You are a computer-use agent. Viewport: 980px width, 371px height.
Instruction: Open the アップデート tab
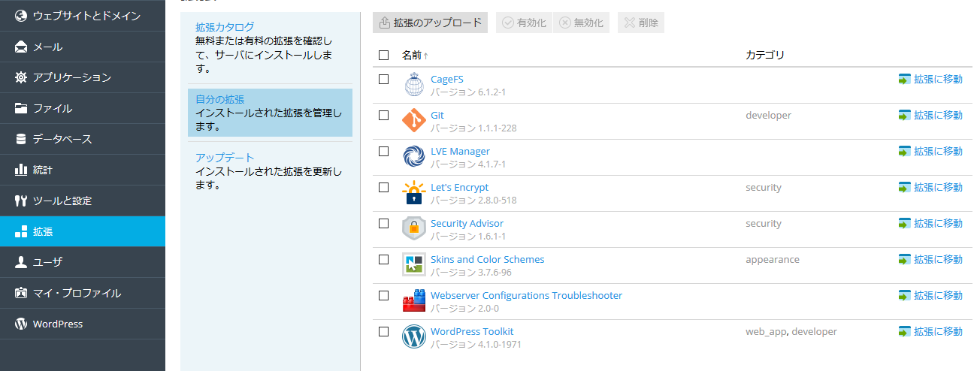pyautogui.click(x=225, y=158)
